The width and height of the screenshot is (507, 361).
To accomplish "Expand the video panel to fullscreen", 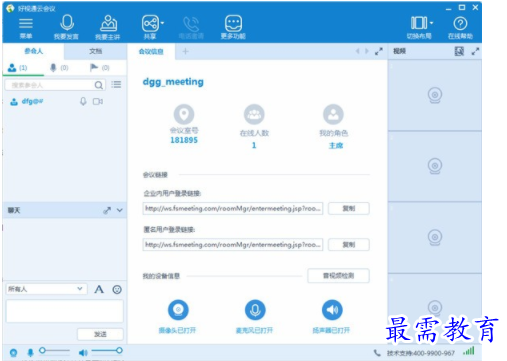I will tap(475, 51).
